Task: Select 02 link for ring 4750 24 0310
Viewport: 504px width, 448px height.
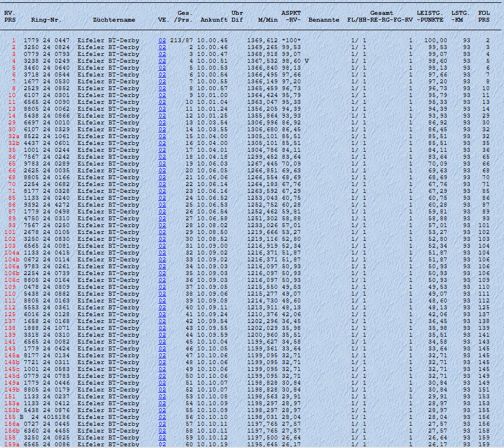Action: pos(162,219)
